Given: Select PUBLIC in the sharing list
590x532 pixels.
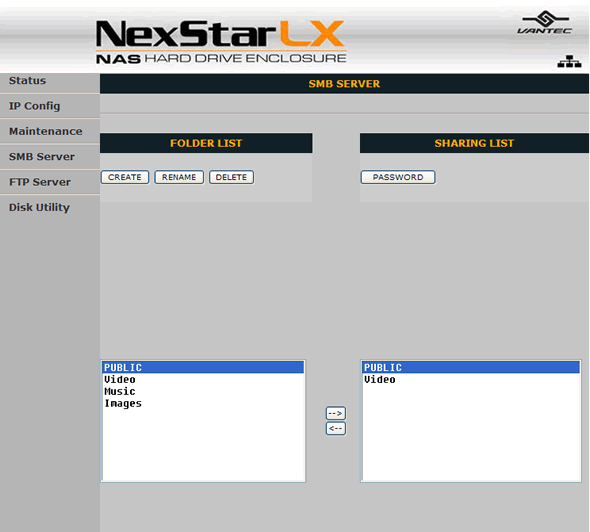Looking at the screenshot, I should pyautogui.click(x=471, y=368).
